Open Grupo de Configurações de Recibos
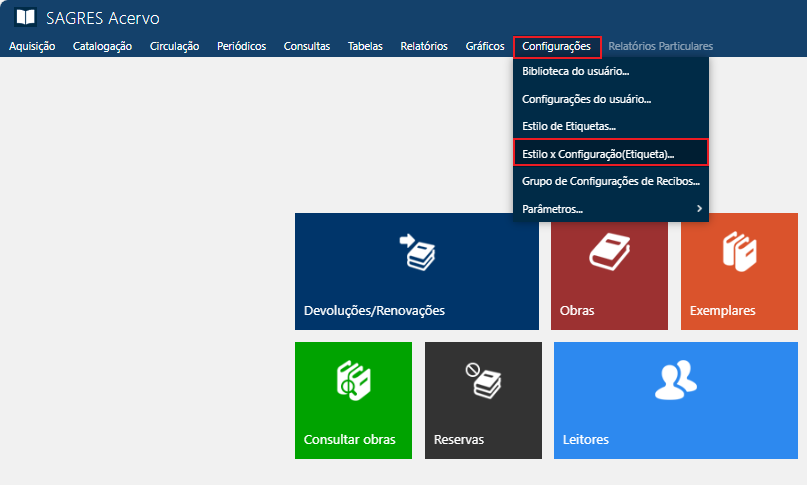The height and width of the screenshot is (485, 807). coord(610,181)
